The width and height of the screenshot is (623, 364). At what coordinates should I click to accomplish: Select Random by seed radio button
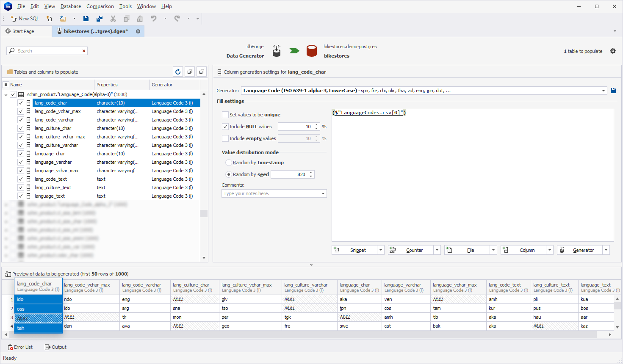(229, 174)
